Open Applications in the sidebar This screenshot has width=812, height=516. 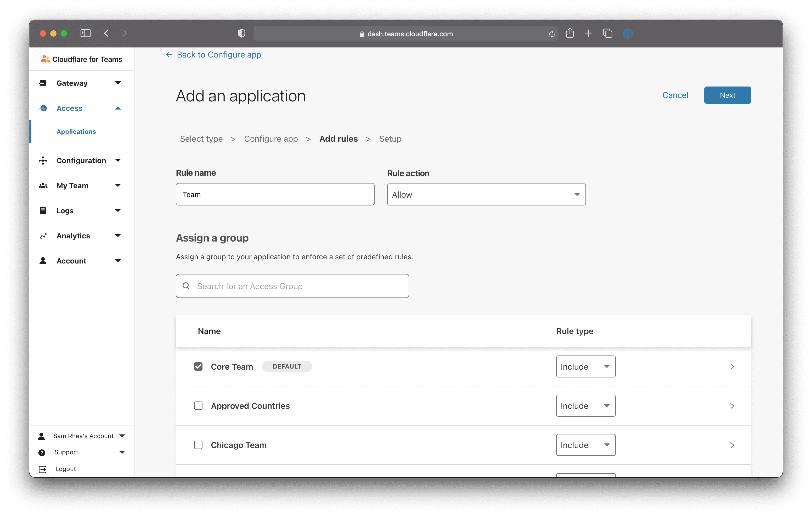coord(76,131)
